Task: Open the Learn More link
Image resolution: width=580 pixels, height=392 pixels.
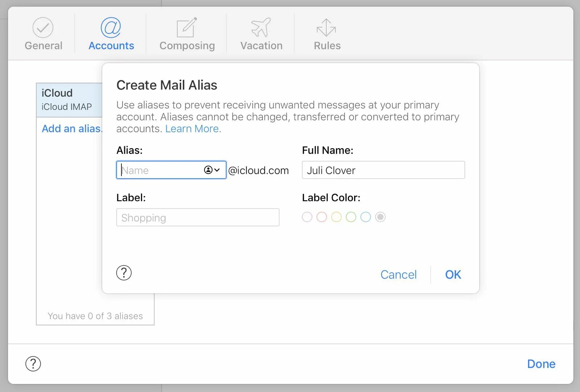Action: [192, 129]
